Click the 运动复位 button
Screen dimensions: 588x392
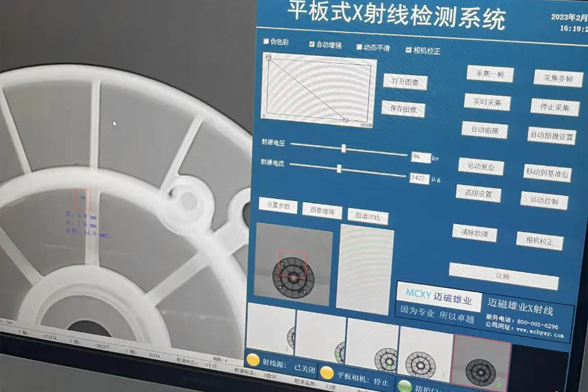(x=481, y=166)
